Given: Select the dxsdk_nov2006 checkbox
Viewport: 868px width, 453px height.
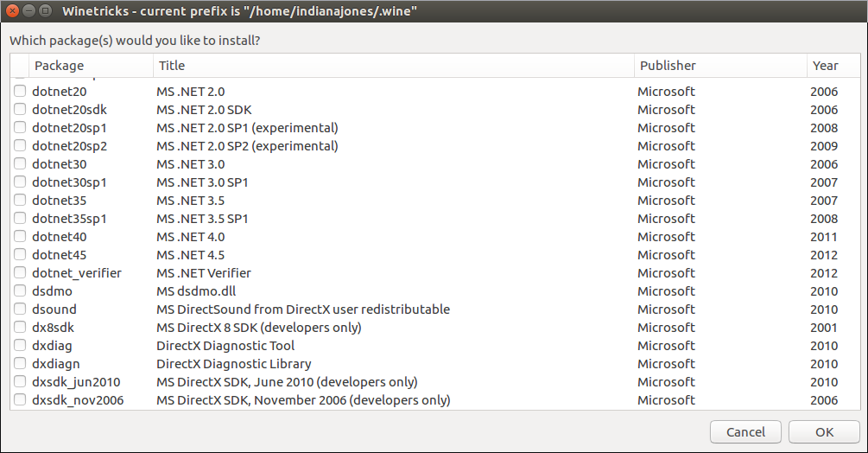Looking at the screenshot, I should (x=20, y=400).
